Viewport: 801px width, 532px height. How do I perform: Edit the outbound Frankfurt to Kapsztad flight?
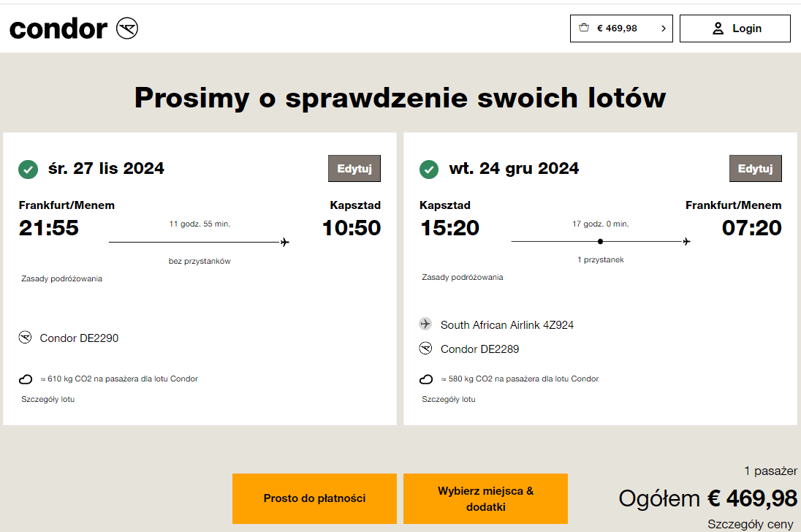click(x=354, y=169)
